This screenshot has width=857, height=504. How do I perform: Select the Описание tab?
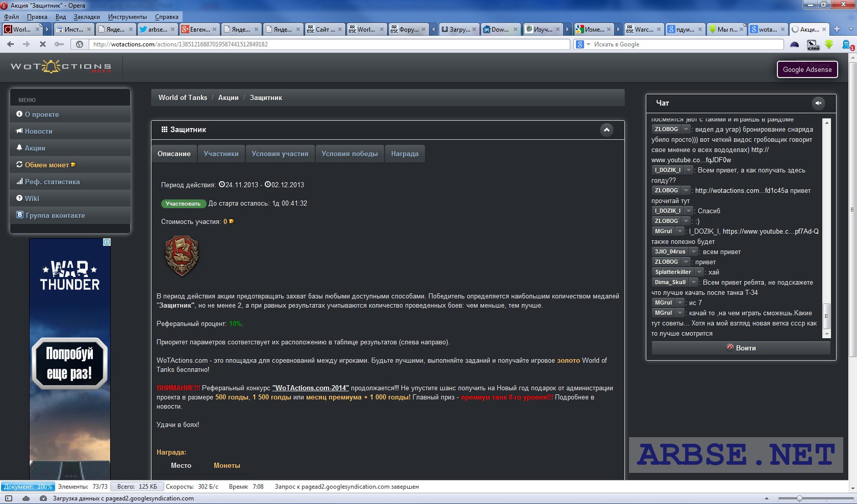tap(174, 154)
